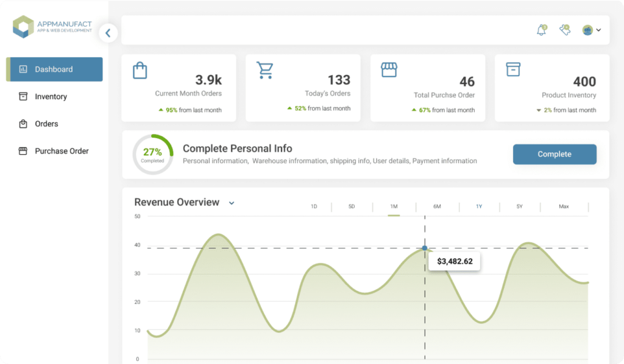The width and height of the screenshot is (624, 364).
Task: Open notifications via the bell icon
Action: (542, 30)
